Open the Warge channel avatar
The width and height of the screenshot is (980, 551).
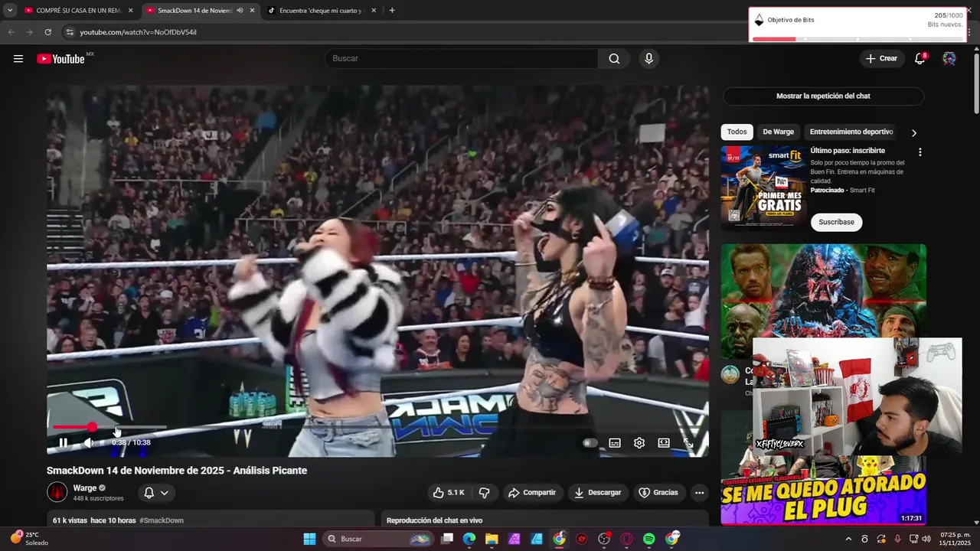(57, 492)
